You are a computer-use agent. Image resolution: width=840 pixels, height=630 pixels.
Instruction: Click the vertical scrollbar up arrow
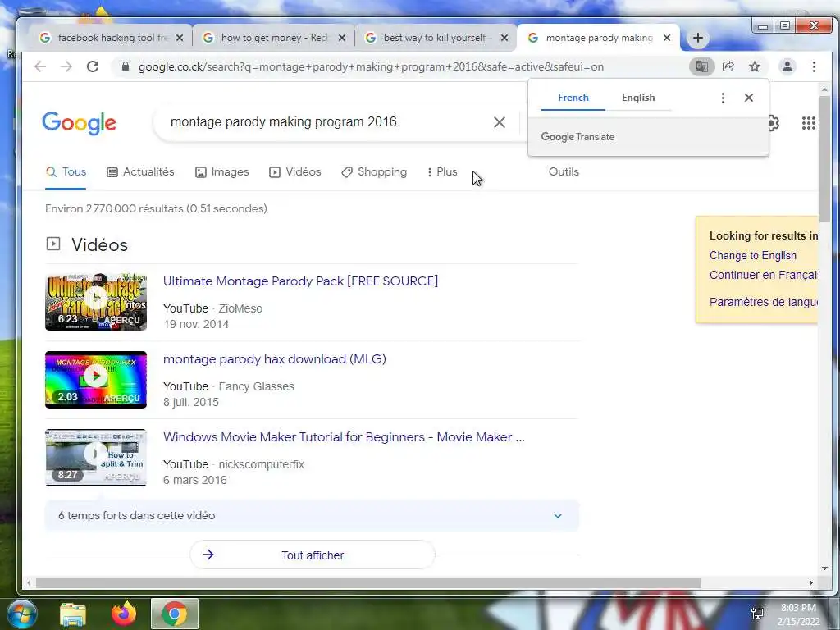point(824,89)
